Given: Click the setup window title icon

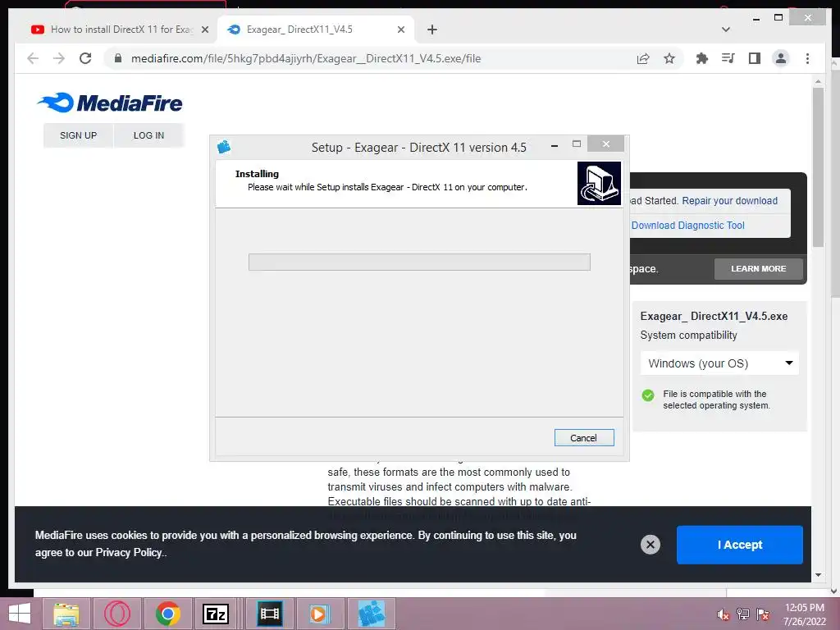Looking at the screenshot, I should point(224,146).
